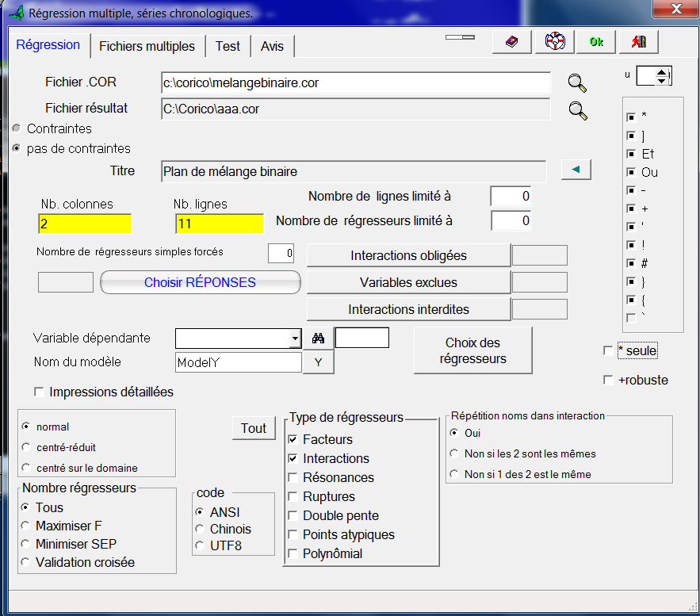Viewport: 700px width, 616px height.
Task: Click the Choix des régresseurs button
Action: tap(472, 350)
